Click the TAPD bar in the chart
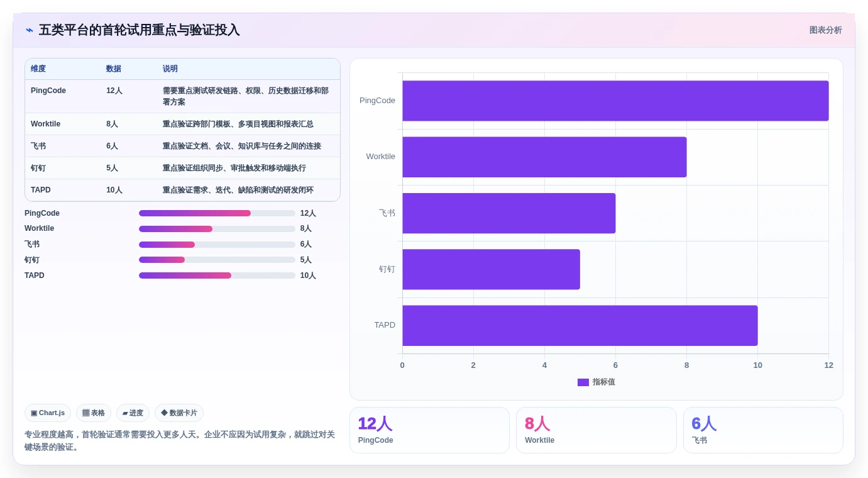Image resolution: width=868 pixels, height=478 pixels. tap(580, 326)
